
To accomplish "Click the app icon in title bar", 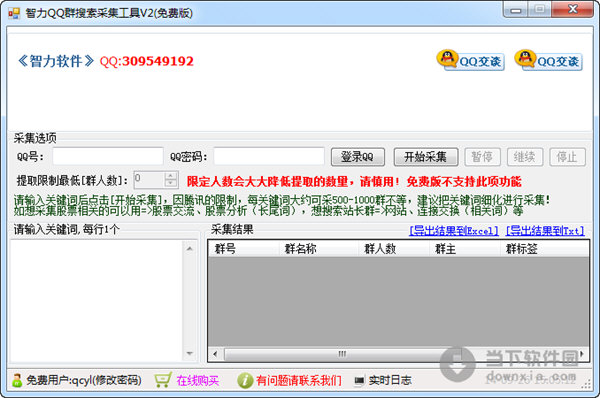I will click(14, 13).
